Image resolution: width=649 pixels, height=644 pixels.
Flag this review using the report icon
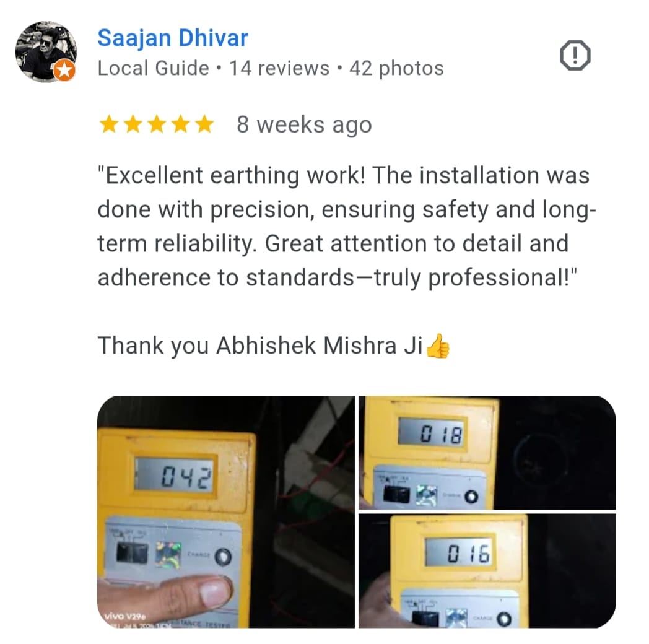point(575,56)
